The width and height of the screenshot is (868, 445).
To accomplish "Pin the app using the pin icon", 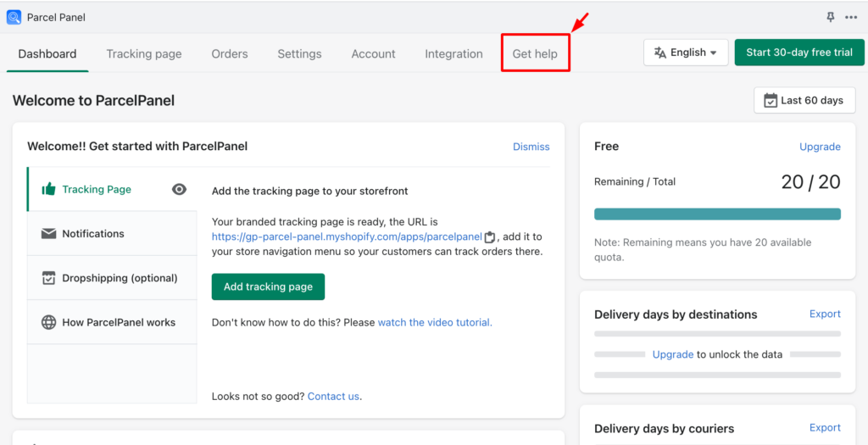I will tap(830, 17).
